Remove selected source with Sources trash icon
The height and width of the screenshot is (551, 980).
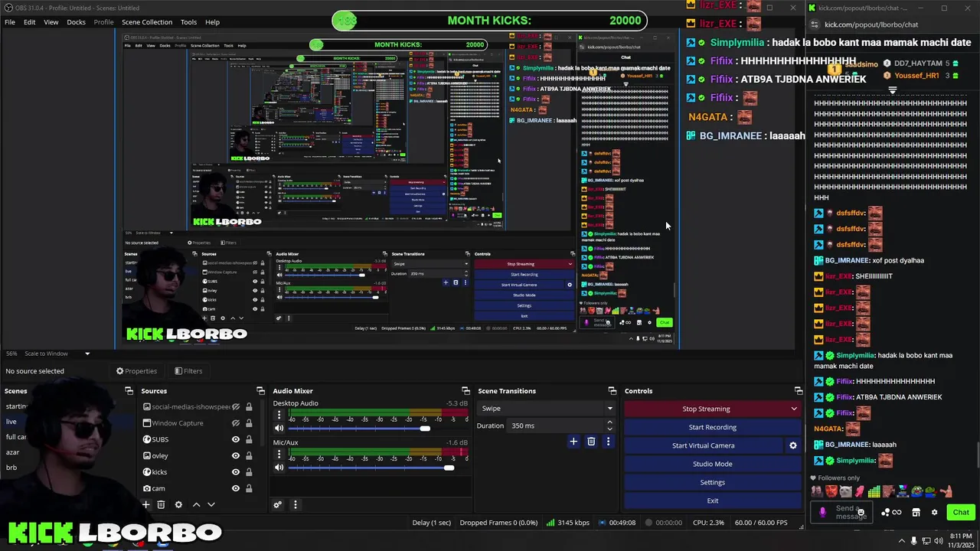pos(161,504)
